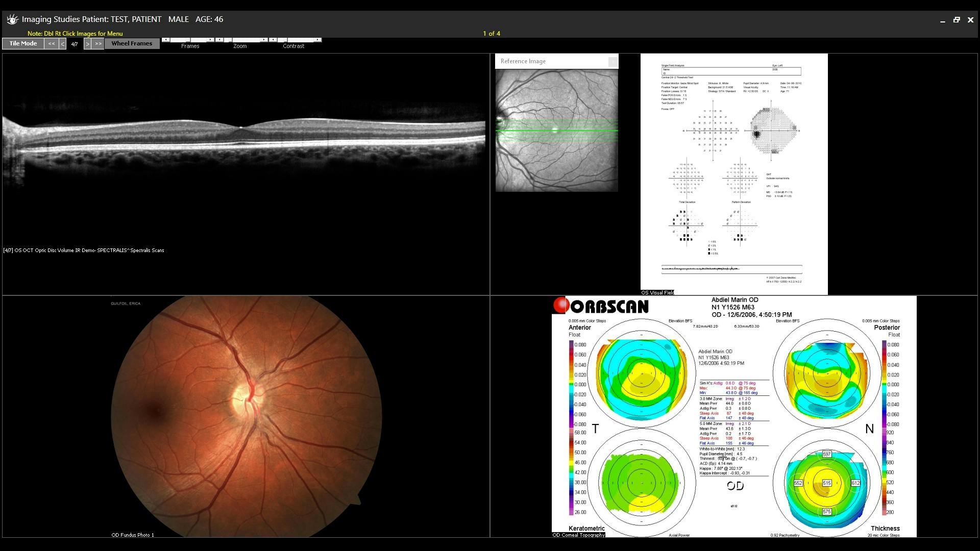Click the left arrow on the Contrast scrollbar
Viewport: 980px width, 551px height.
pyautogui.click(x=272, y=39)
